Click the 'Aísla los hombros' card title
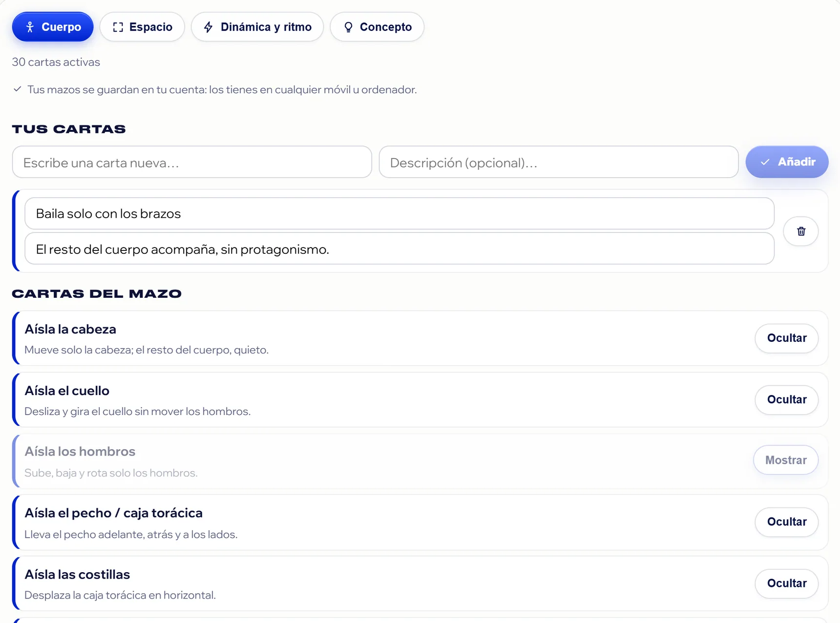The image size is (840, 623). [80, 451]
